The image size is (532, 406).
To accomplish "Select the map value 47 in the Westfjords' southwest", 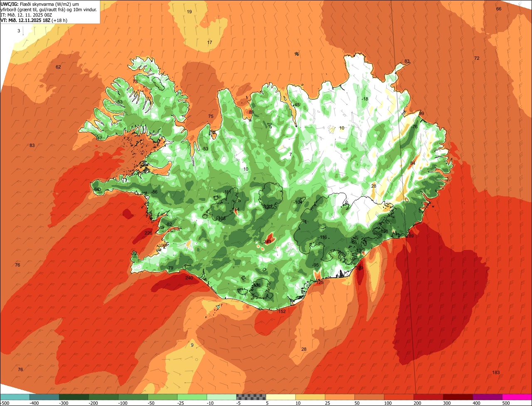I will pyautogui.click(x=99, y=138).
